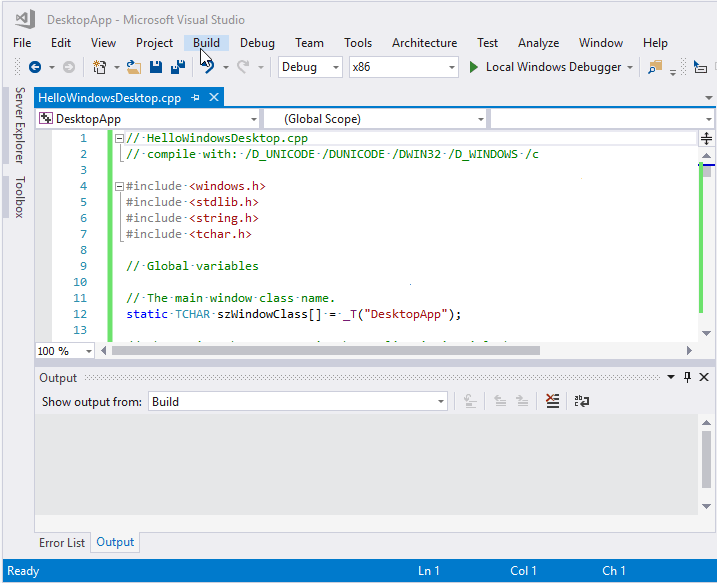Viewport: 717px width, 583px height.
Task: Toggle word wrap in the Output panel
Action: [581, 401]
